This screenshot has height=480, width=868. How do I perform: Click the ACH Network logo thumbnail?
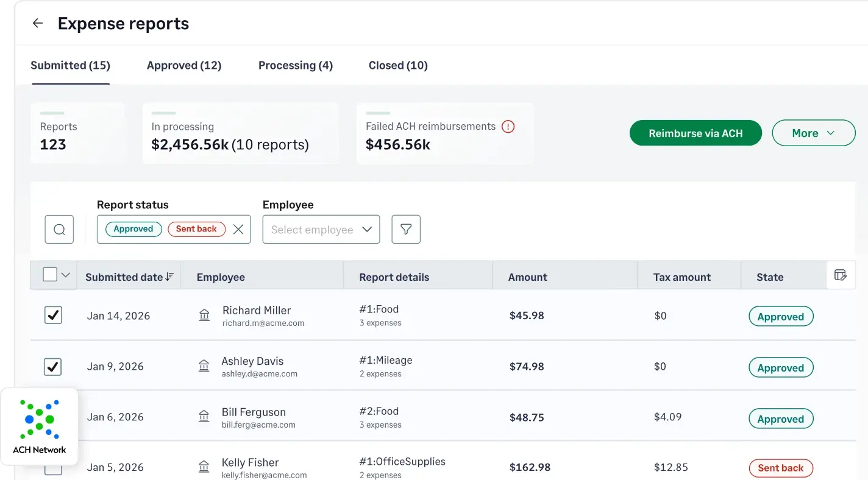tap(39, 420)
